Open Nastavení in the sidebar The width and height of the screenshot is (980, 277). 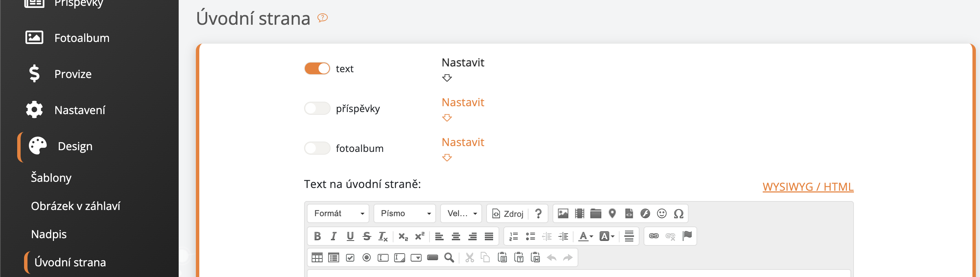79,110
